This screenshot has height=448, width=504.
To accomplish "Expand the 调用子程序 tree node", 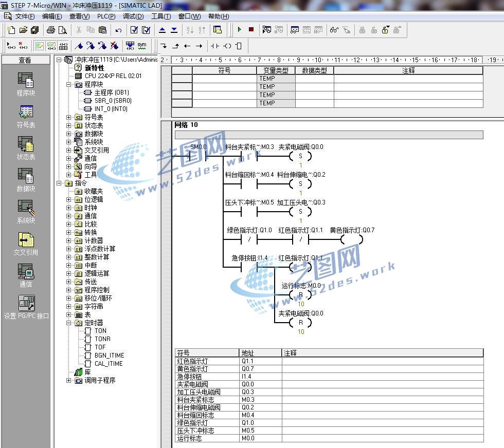I will click(68, 381).
